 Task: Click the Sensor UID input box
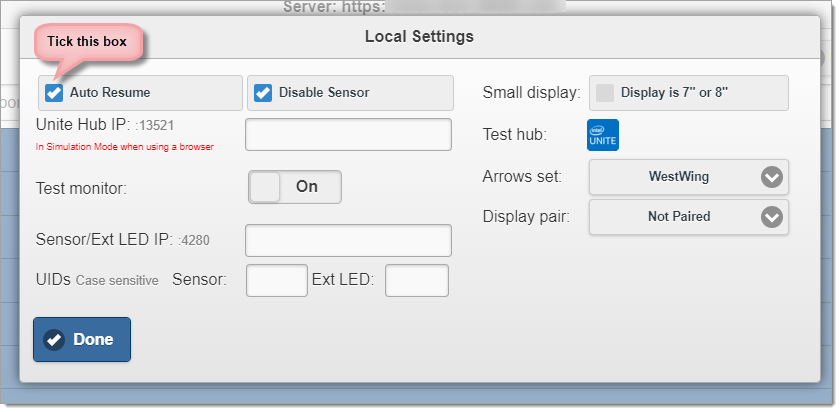[x=277, y=280]
